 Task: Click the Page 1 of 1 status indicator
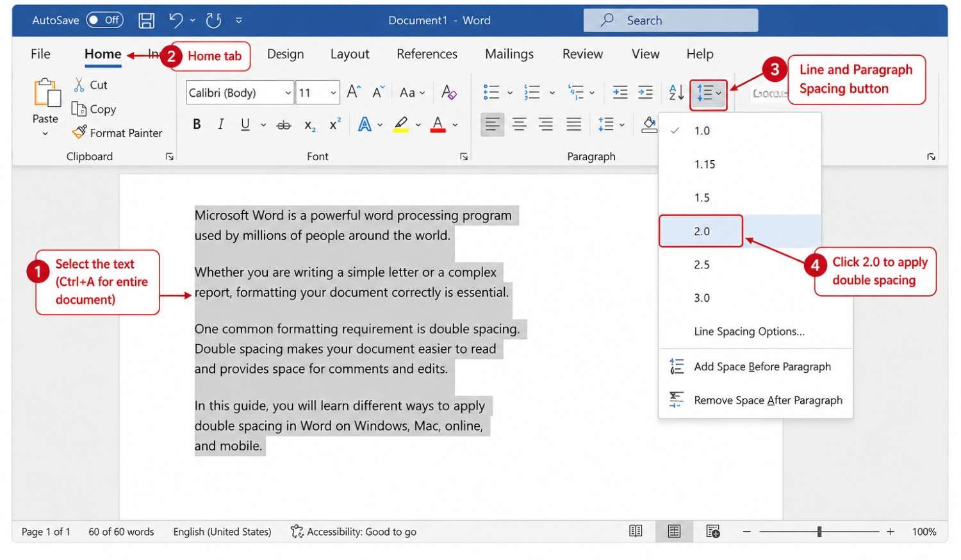pos(46,532)
